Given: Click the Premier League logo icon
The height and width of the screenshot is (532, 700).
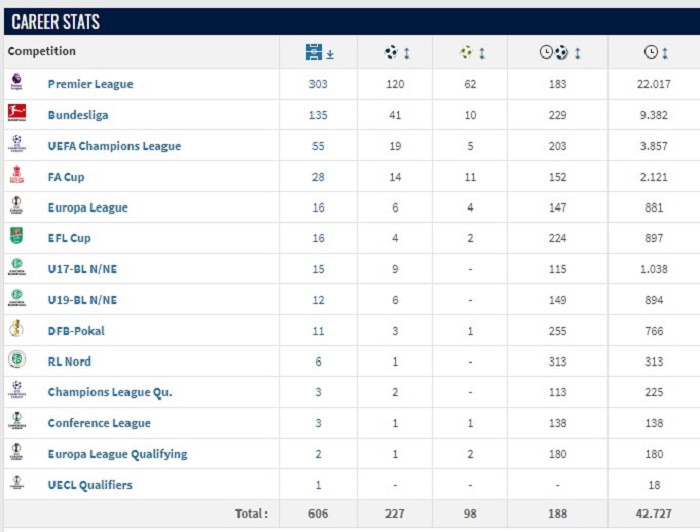Looking at the screenshot, I should [17, 83].
